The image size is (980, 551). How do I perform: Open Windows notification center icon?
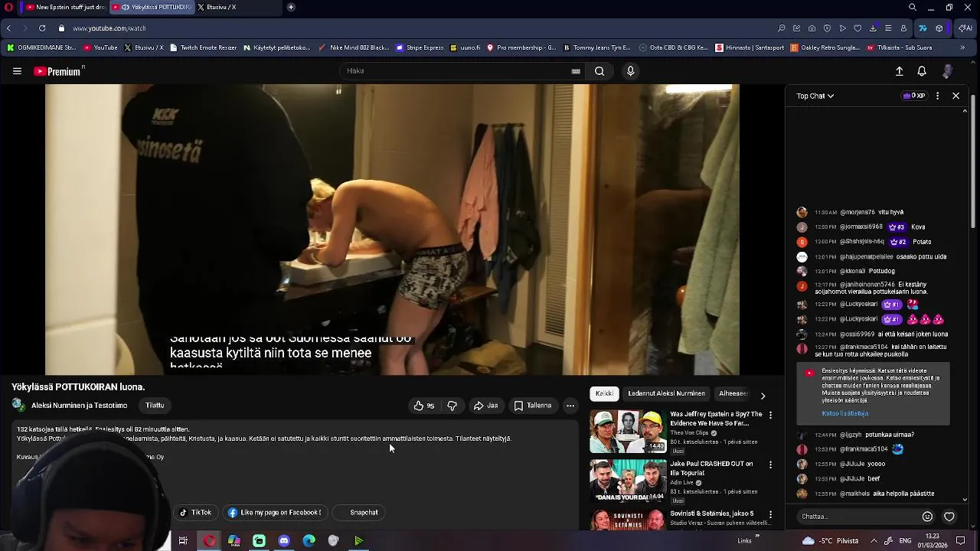961,541
